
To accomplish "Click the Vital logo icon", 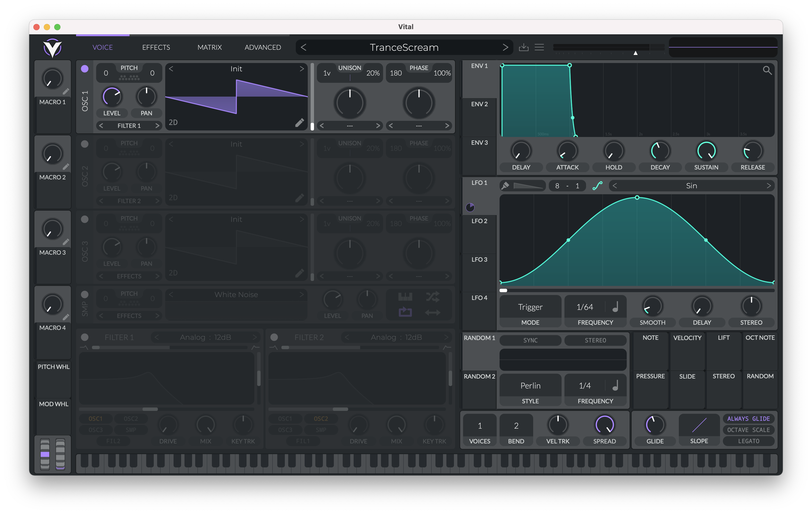I will pyautogui.click(x=53, y=48).
